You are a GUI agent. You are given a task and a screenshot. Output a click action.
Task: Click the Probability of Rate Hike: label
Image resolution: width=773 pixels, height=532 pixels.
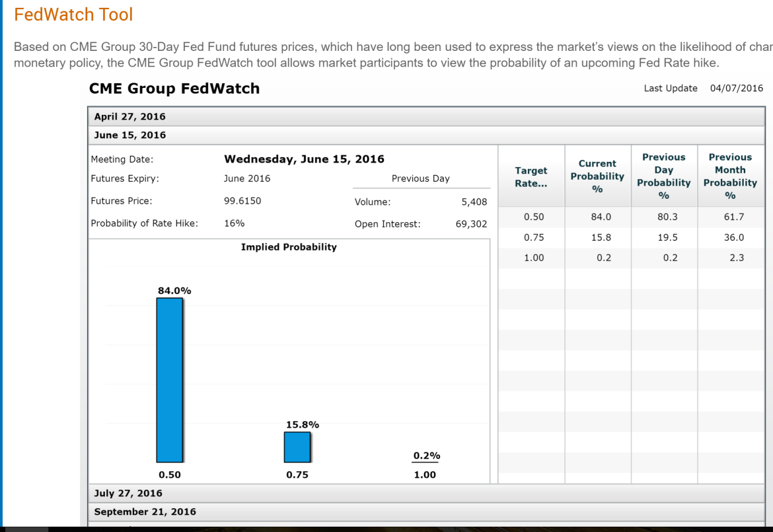pyautogui.click(x=145, y=223)
